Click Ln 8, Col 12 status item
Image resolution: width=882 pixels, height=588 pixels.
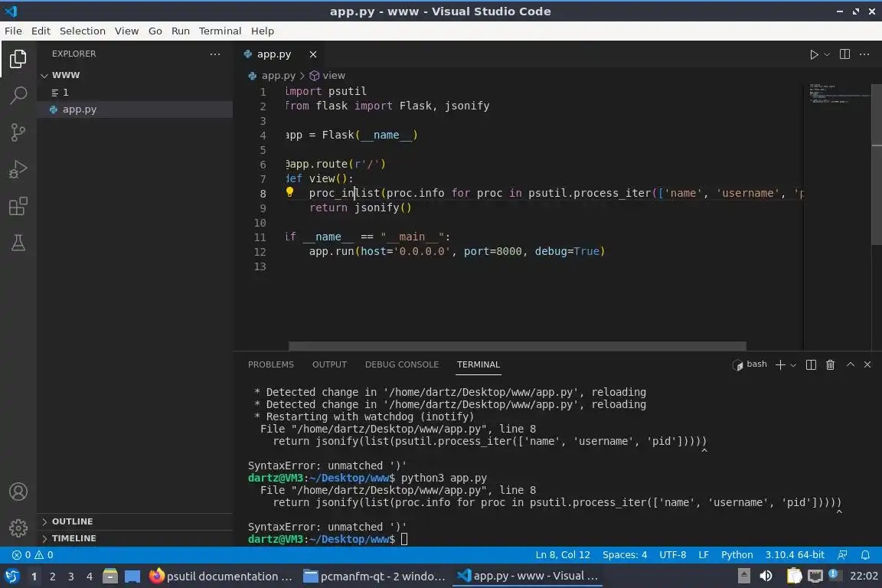coord(563,555)
